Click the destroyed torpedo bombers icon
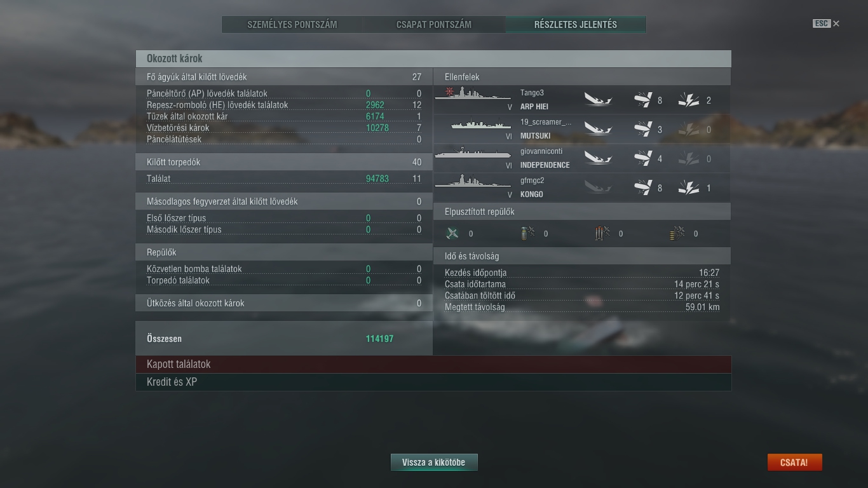Viewport: 868px width, 488px height. 602,233
